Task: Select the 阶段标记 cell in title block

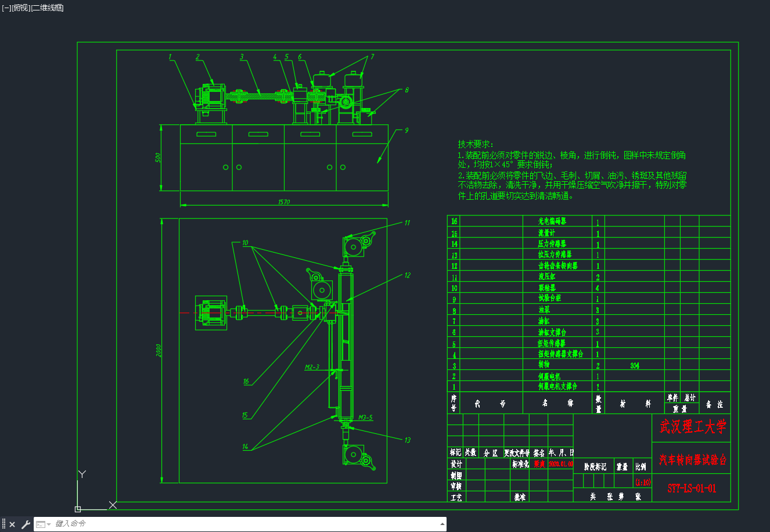Action: coord(595,466)
